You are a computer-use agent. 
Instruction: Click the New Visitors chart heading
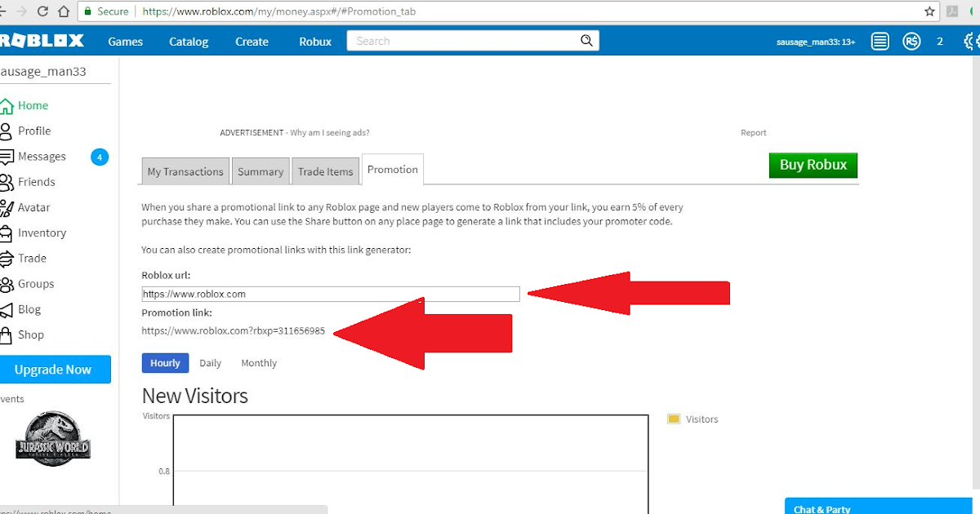195,396
